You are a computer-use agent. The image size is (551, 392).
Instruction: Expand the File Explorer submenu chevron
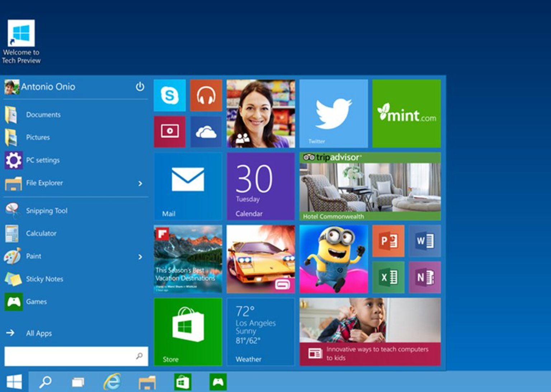coord(141,183)
